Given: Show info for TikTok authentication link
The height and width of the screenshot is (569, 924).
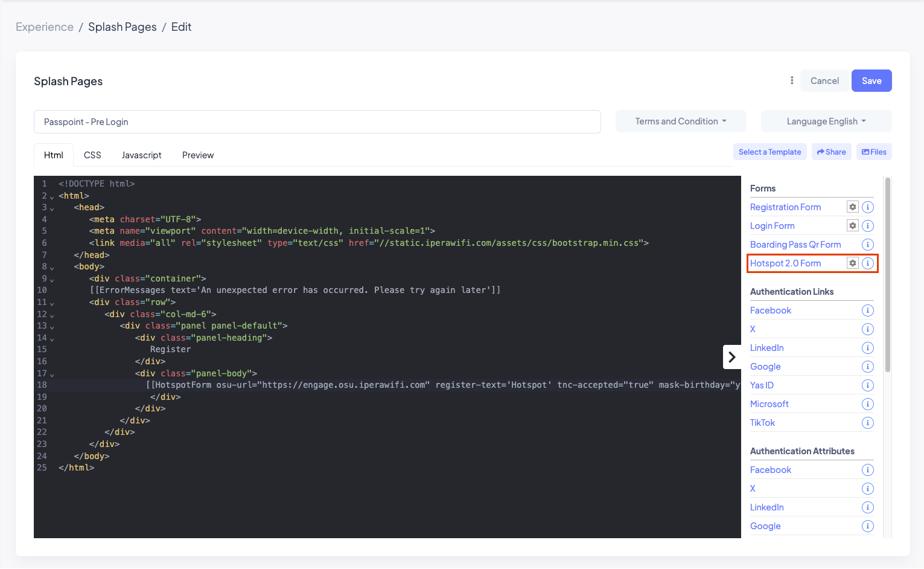Looking at the screenshot, I should [867, 423].
